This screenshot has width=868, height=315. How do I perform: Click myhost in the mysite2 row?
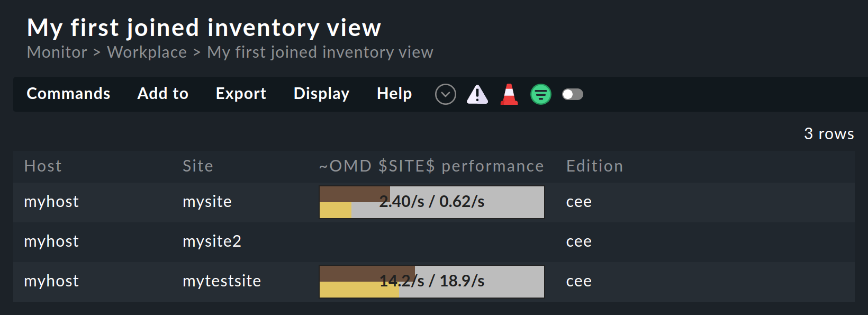(x=51, y=241)
